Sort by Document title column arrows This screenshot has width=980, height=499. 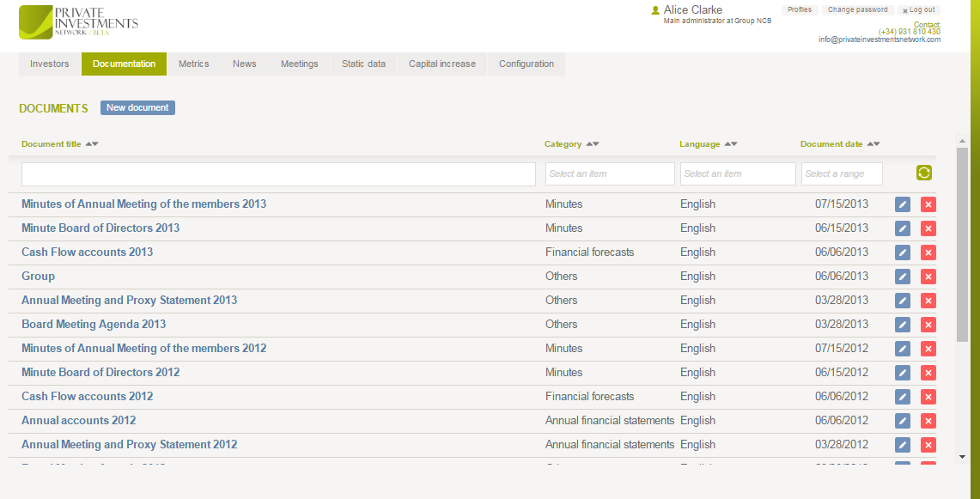click(x=92, y=144)
